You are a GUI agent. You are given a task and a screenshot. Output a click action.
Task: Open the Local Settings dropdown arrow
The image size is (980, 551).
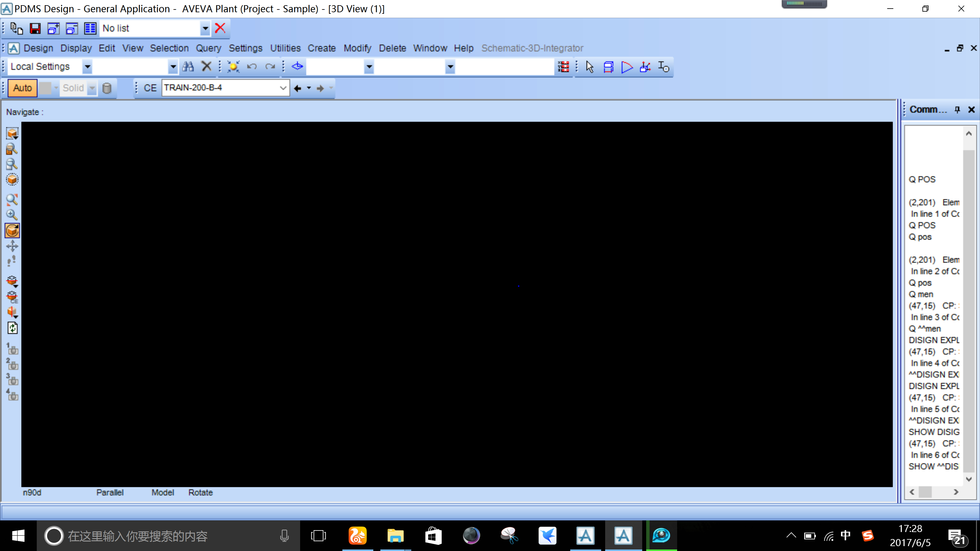coord(87,67)
